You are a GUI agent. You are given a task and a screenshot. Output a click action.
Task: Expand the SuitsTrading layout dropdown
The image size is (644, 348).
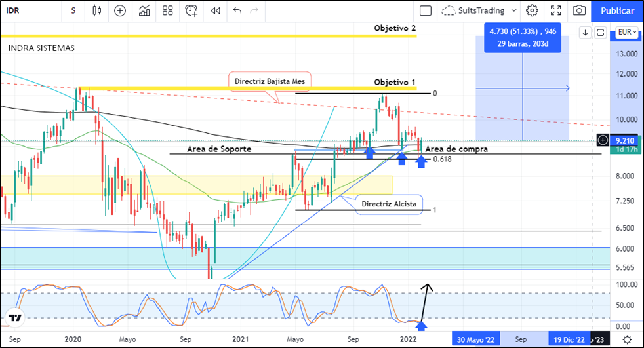513,10
